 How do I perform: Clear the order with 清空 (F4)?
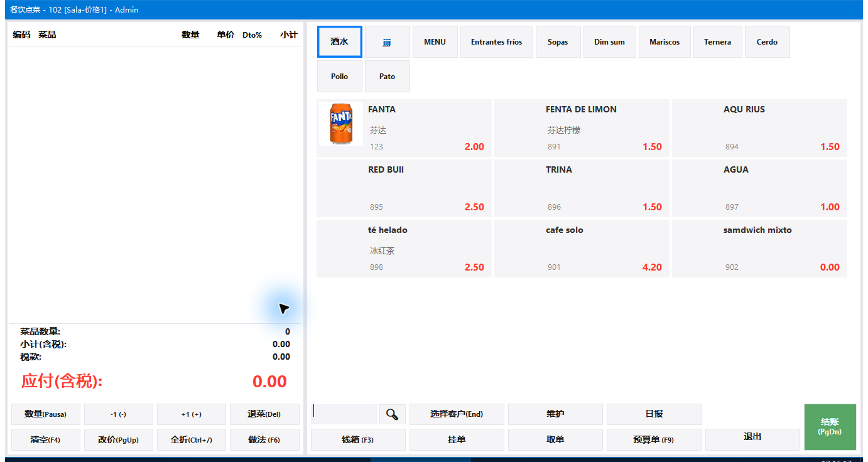pos(46,440)
